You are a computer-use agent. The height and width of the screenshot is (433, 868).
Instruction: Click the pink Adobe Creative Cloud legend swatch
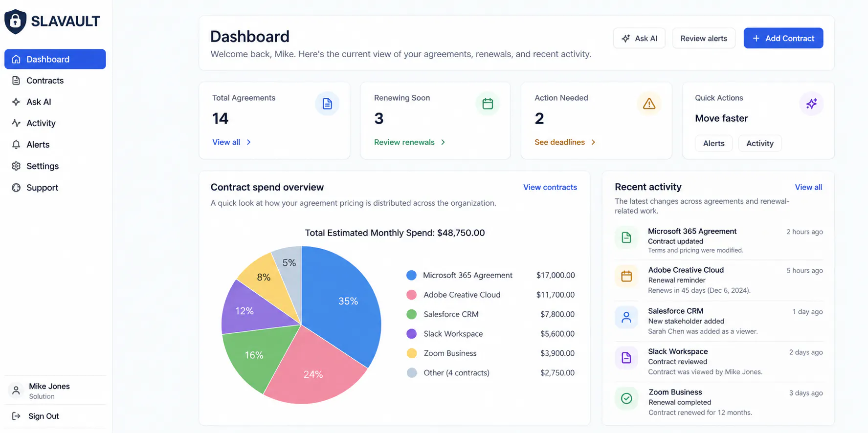[412, 295]
